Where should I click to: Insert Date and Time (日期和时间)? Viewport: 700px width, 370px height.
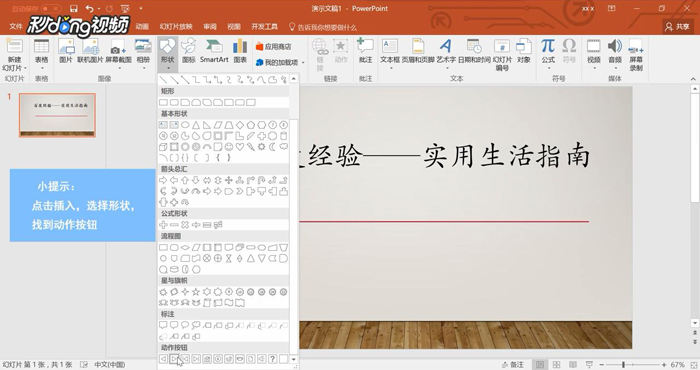coord(474,51)
